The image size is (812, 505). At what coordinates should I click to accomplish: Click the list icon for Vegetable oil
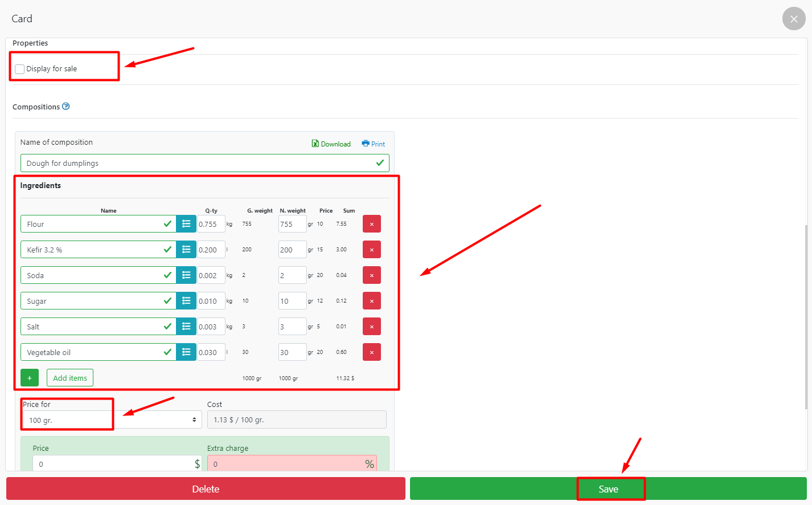point(186,352)
